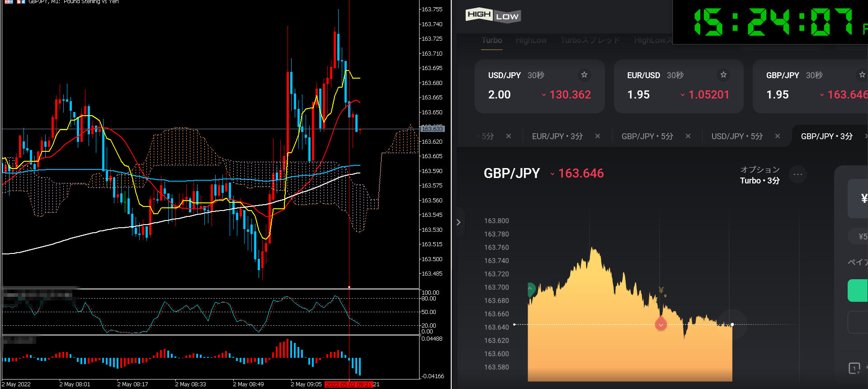Close the GBP/JPY 5分 tab
Image resolution: width=868 pixels, height=389 pixels.
(x=688, y=136)
